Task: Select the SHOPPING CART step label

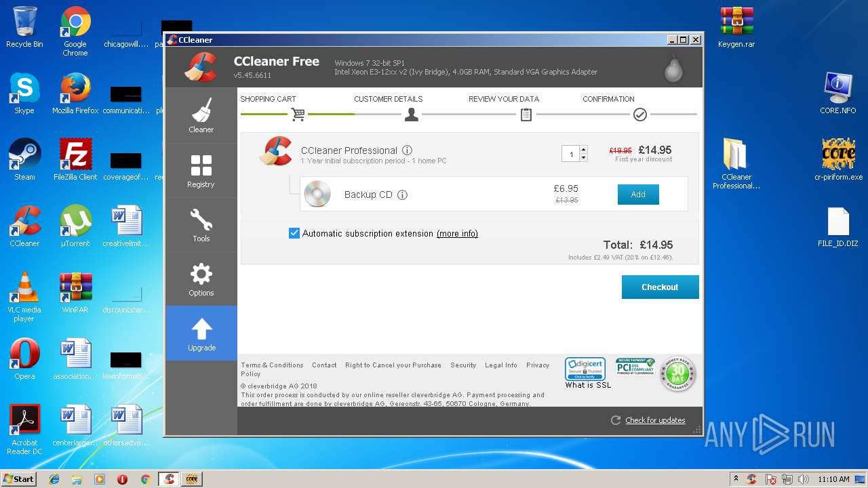Action: [x=268, y=99]
